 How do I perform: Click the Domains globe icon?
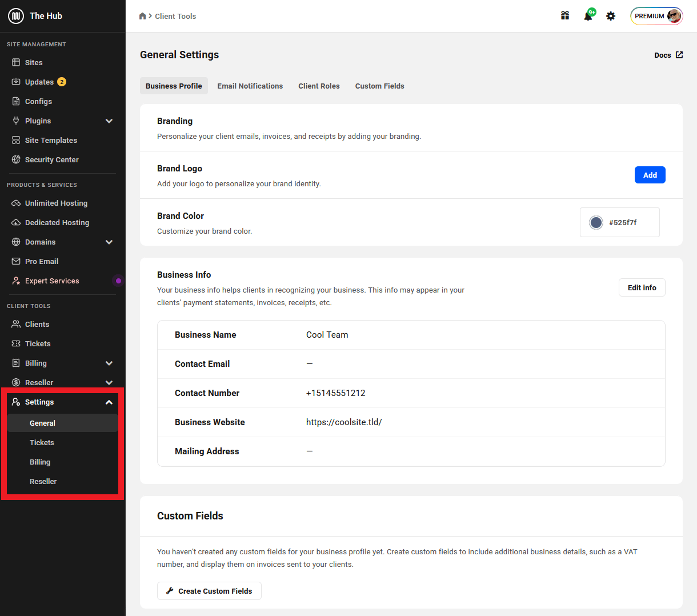coord(16,242)
